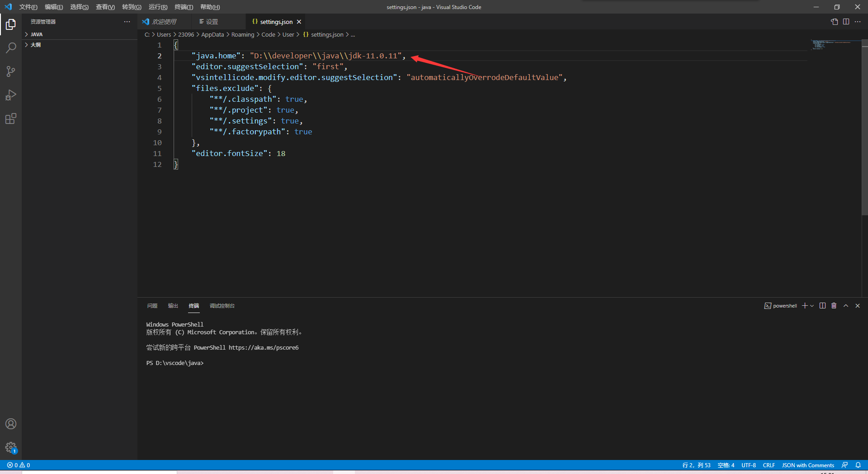Click the PowerShell prompt PS D:\vscode\java>
868x474 pixels.
175,363
